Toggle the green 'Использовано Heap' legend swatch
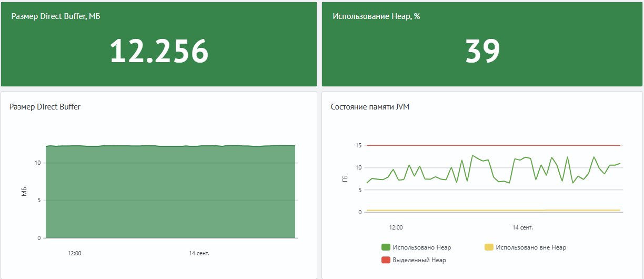 click(386, 247)
